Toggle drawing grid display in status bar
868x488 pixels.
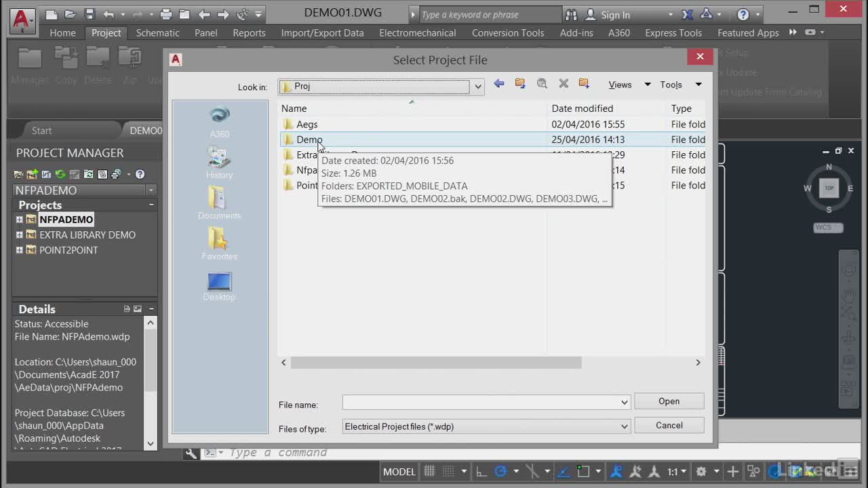(429, 472)
